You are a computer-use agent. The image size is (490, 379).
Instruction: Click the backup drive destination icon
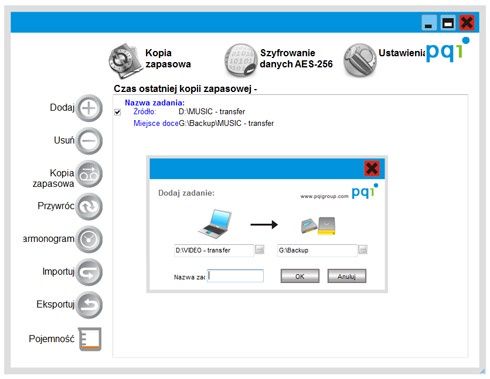318,226
